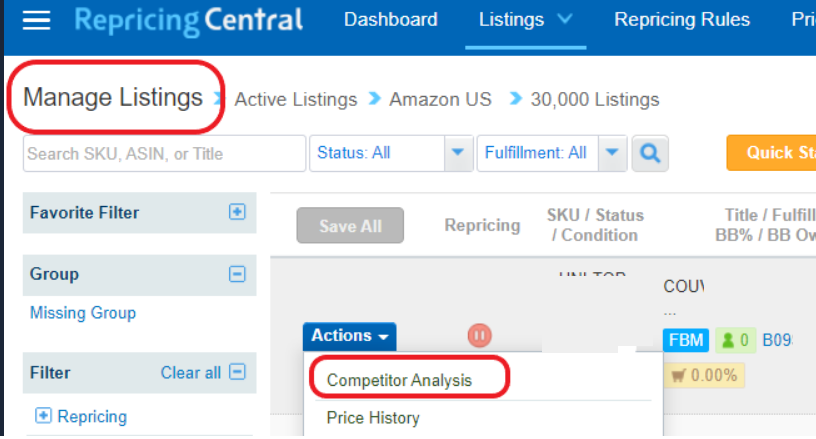Collapse the Group panel
The image size is (816, 439).
pos(237,274)
